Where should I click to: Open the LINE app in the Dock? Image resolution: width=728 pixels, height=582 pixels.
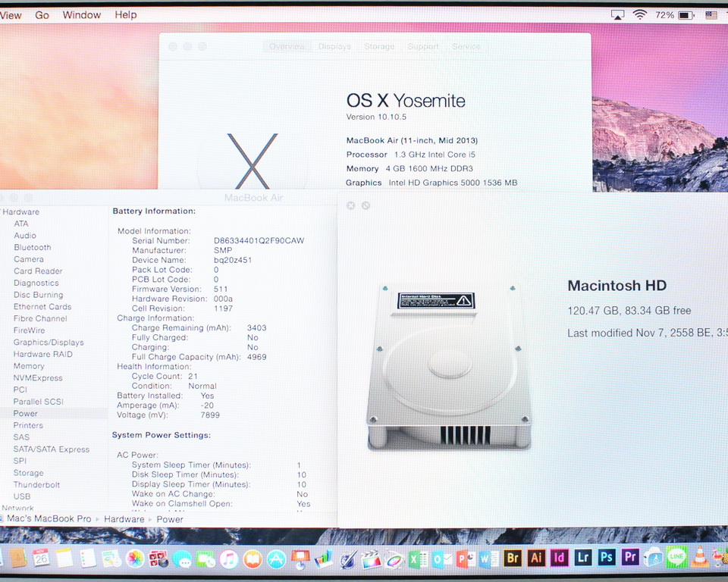[677, 556]
